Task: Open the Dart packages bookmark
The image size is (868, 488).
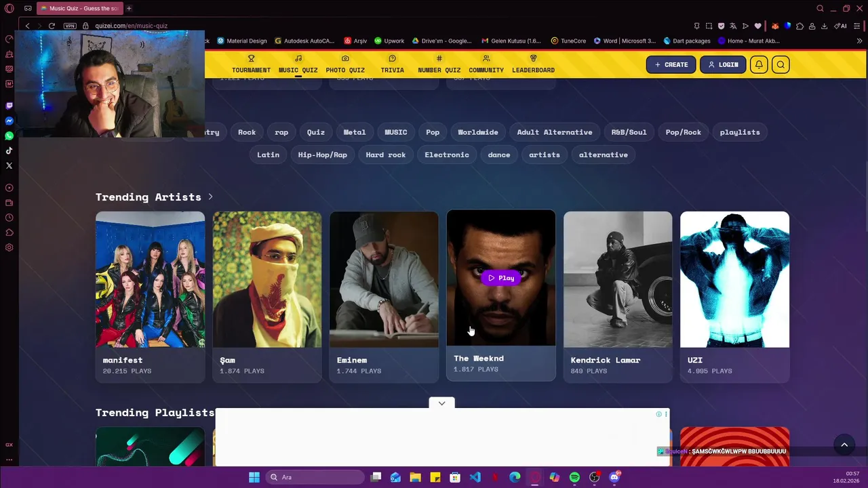Action: pos(687,41)
